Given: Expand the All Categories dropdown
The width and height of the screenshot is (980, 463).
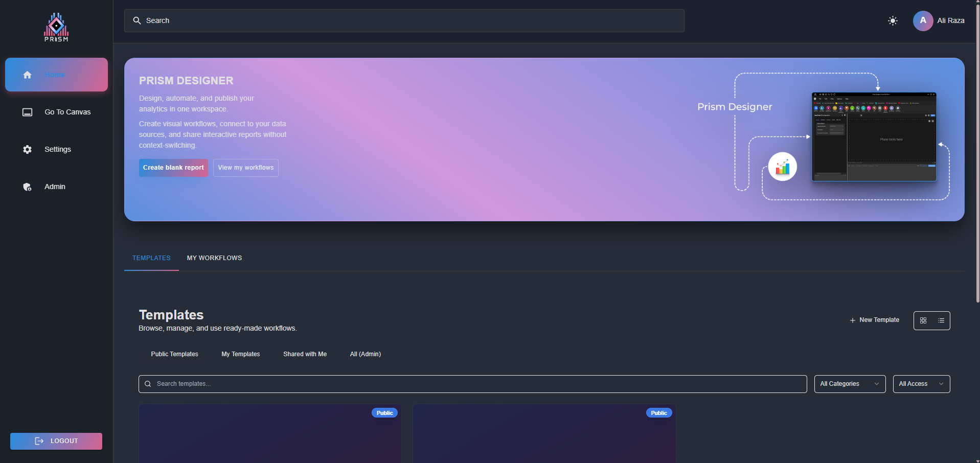Looking at the screenshot, I should click(849, 384).
